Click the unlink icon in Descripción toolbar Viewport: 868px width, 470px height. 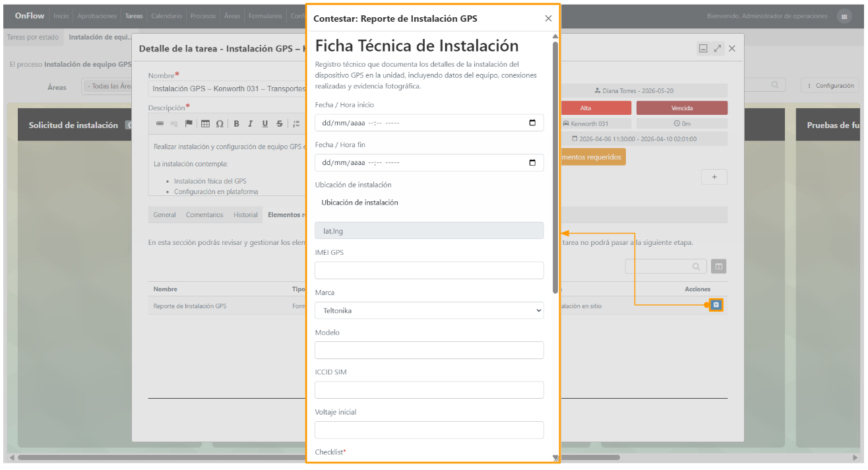click(x=174, y=123)
